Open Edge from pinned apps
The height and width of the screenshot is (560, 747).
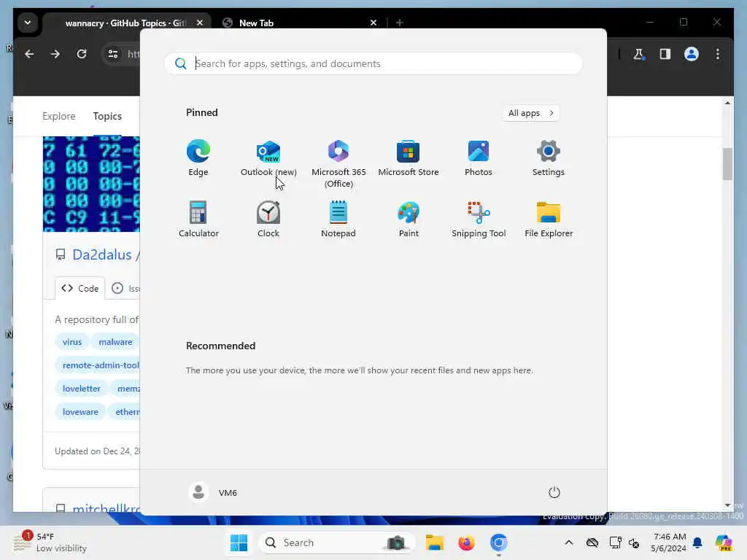coord(198,158)
